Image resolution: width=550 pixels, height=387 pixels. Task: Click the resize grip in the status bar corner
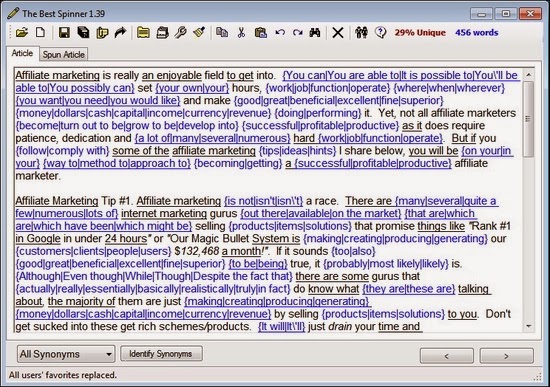[x=537, y=376]
